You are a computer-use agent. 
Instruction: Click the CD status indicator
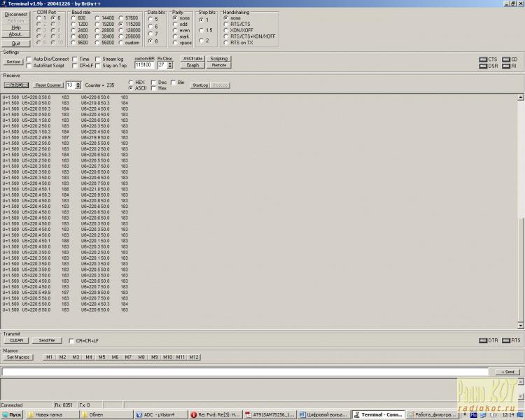click(505, 59)
